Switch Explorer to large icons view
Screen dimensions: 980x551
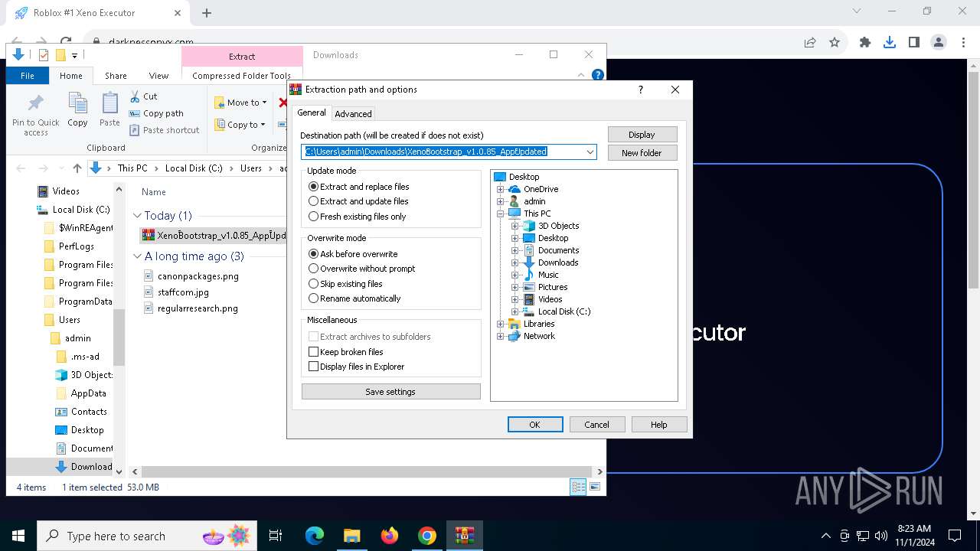click(595, 487)
